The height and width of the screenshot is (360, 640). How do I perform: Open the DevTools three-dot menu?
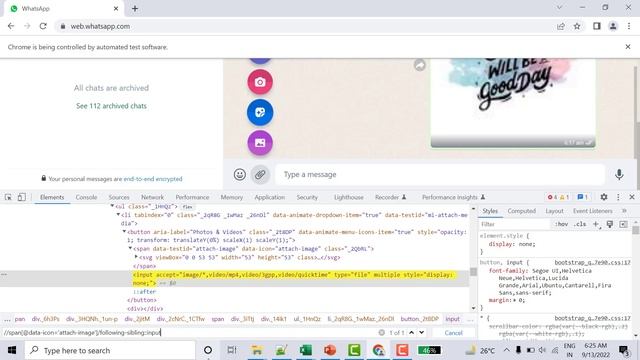(618, 197)
